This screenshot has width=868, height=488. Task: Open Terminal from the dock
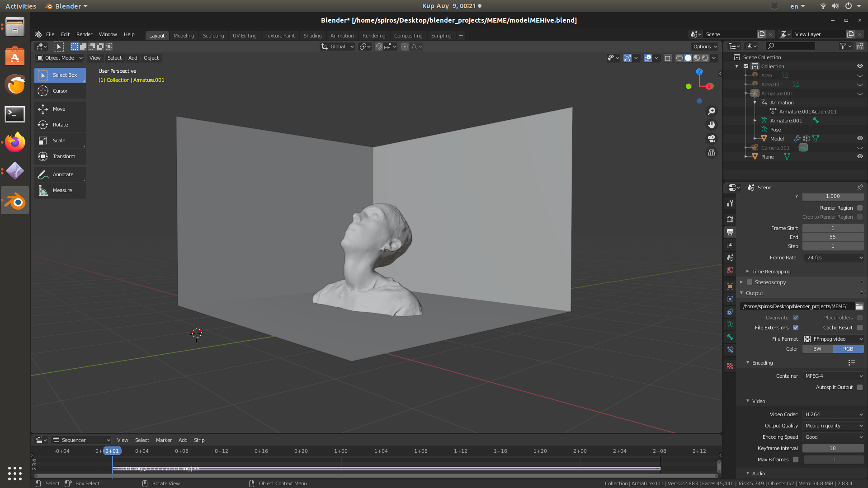pos(15,114)
